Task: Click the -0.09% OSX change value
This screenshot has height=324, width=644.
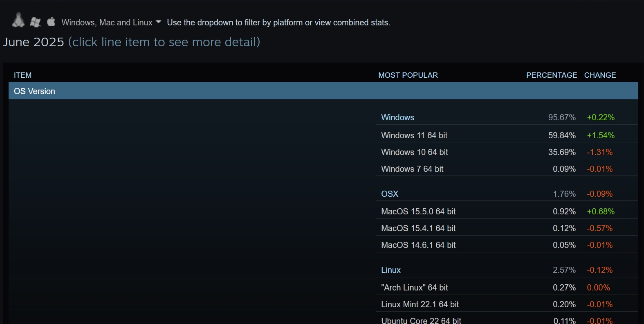Action: click(x=600, y=194)
